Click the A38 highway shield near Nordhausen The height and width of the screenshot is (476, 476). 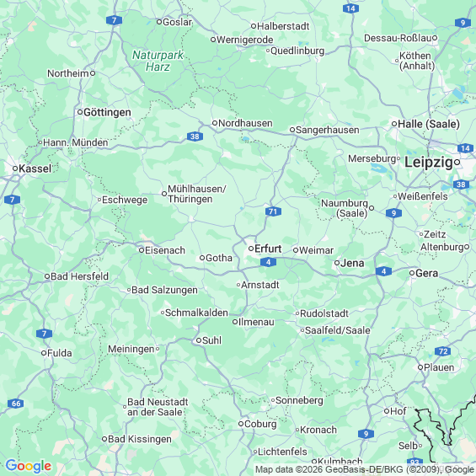195,136
